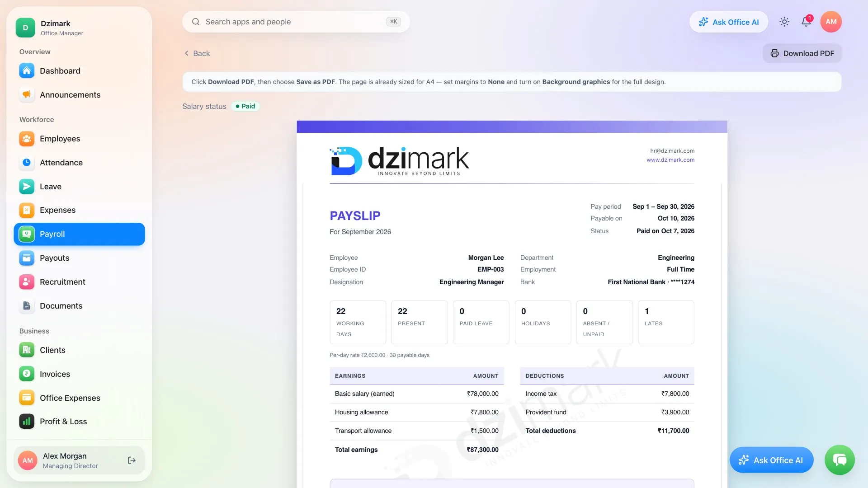Click the Income tax deduction row
The width and height of the screenshot is (868, 488).
pos(607,394)
